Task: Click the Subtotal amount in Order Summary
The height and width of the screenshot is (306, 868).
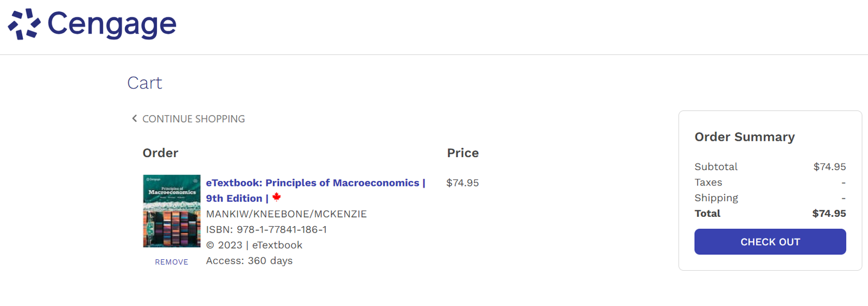Action: point(829,167)
